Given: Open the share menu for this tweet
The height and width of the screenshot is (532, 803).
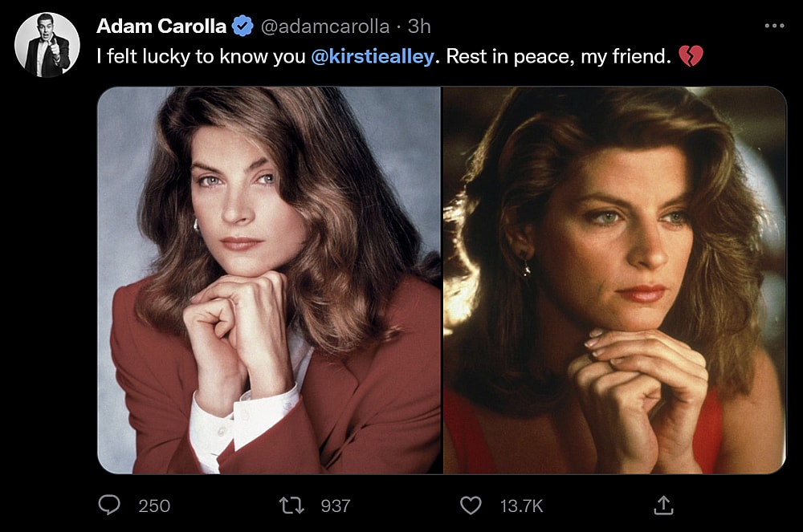Looking at the screenshot, I should (x=663, y=506).
